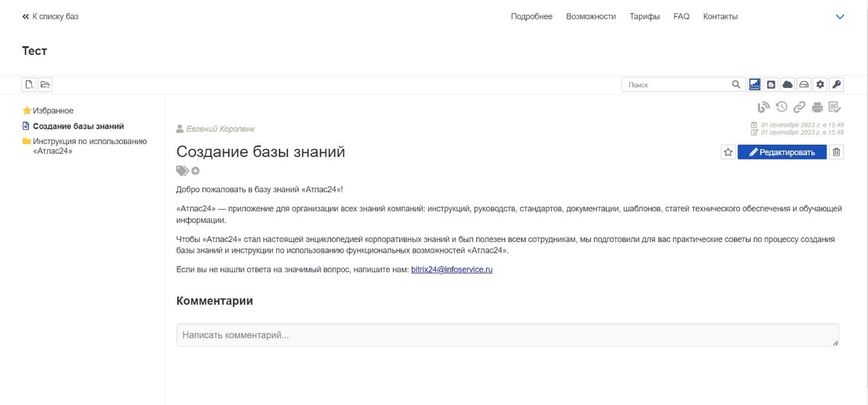Screen dimensions: 868x405
Task: Click the tags icon under title
Action: [x=182, y=171]
